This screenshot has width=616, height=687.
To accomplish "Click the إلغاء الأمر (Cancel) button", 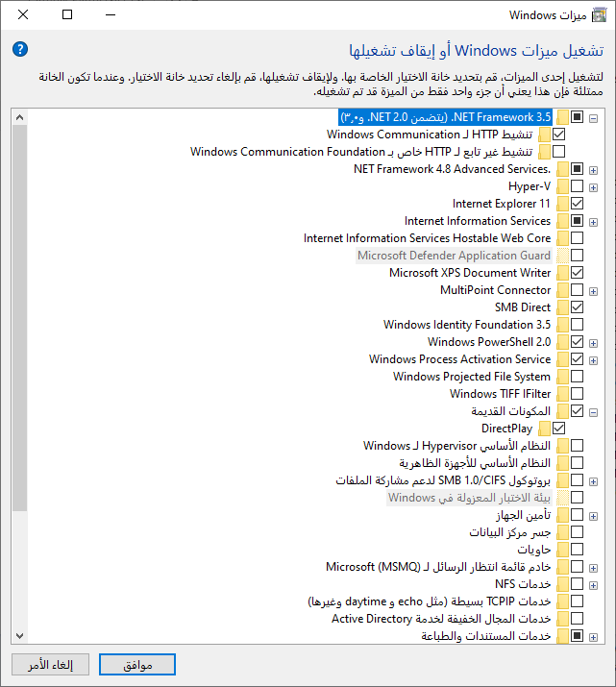I will click(50, 665).
